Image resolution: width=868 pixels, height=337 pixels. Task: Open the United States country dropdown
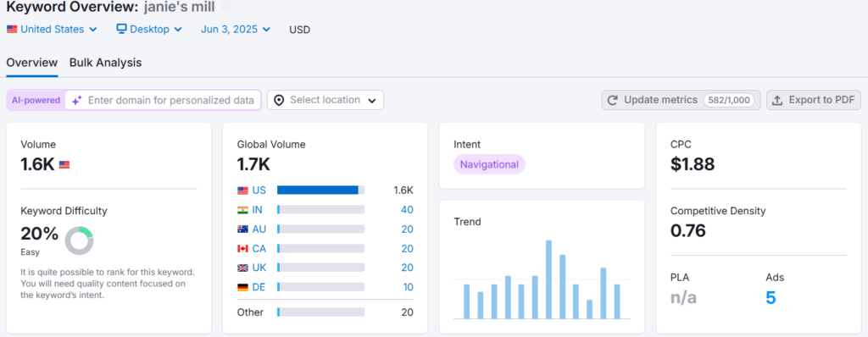click(52, 30)
